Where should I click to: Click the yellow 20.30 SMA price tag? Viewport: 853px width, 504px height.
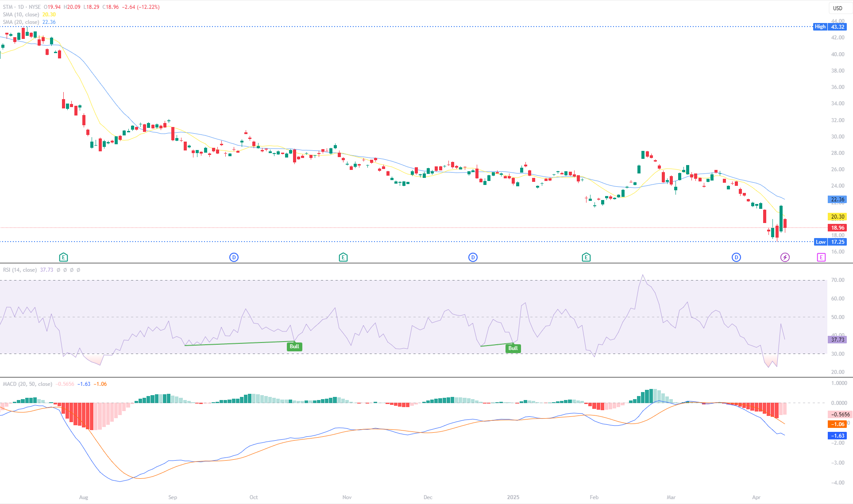(x=837, y=217)
